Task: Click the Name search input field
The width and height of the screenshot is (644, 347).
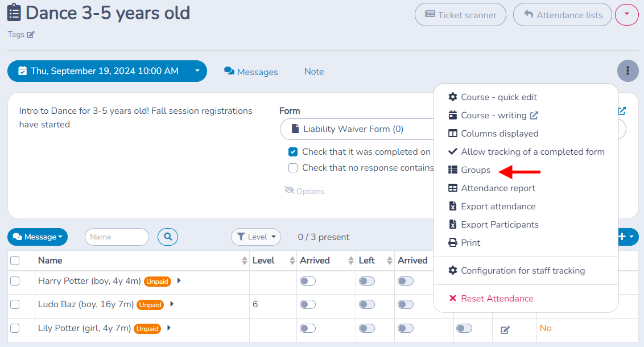Action: (117, 237)
